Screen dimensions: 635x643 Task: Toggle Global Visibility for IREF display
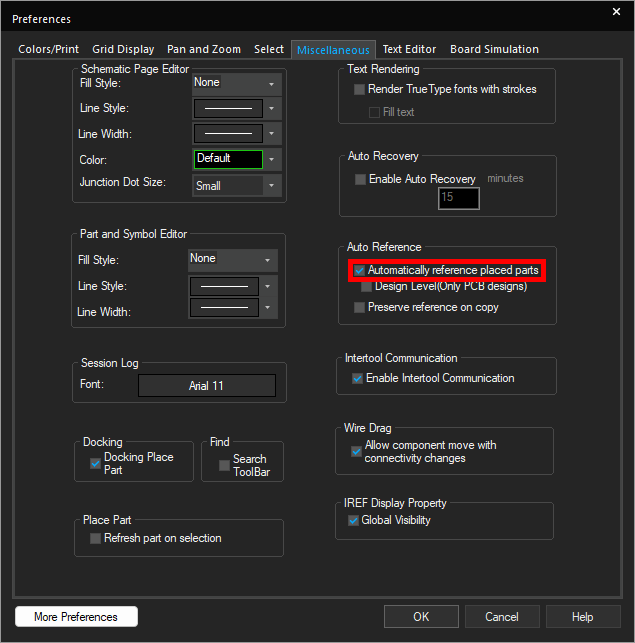tap(353, 521)
